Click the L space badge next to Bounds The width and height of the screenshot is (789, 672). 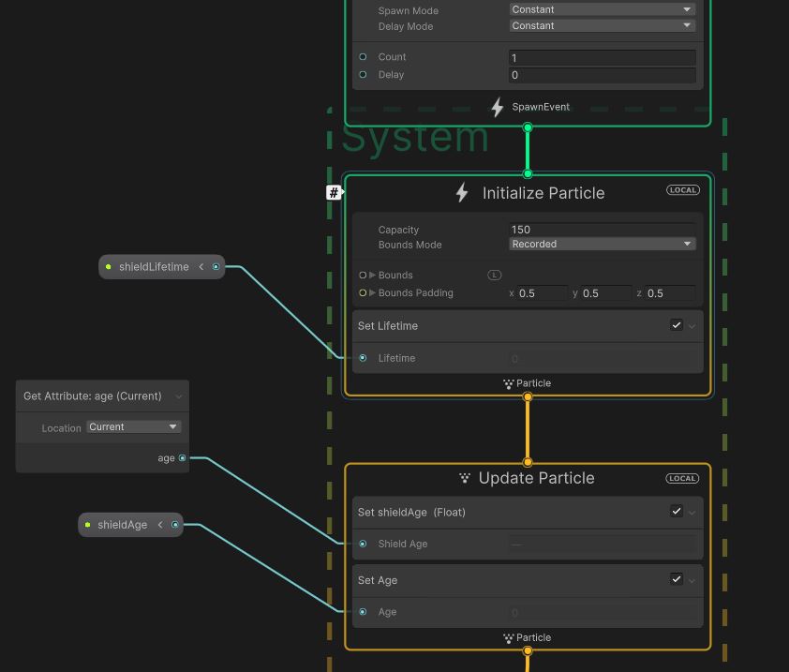pyautogui.click(x=494, y=276)
